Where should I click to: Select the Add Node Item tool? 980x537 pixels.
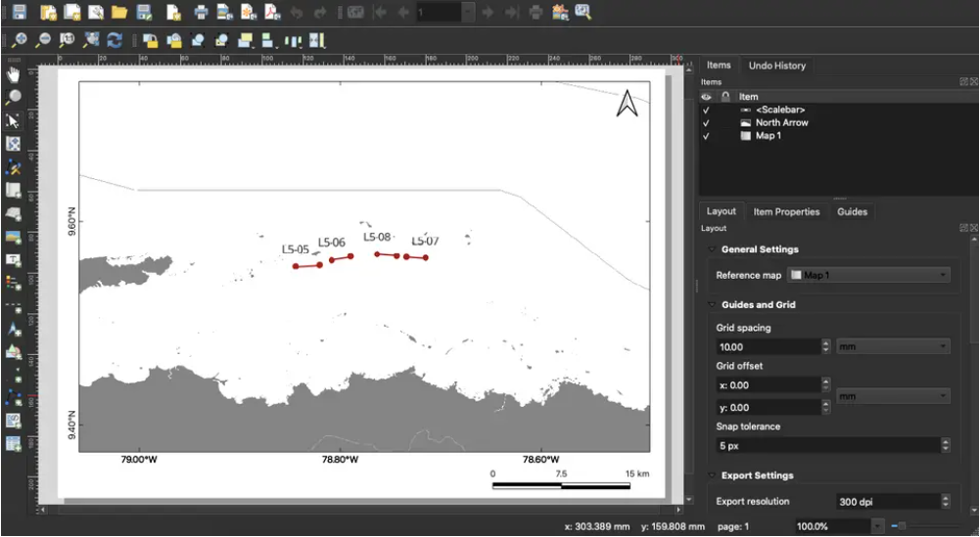(13, 398)
